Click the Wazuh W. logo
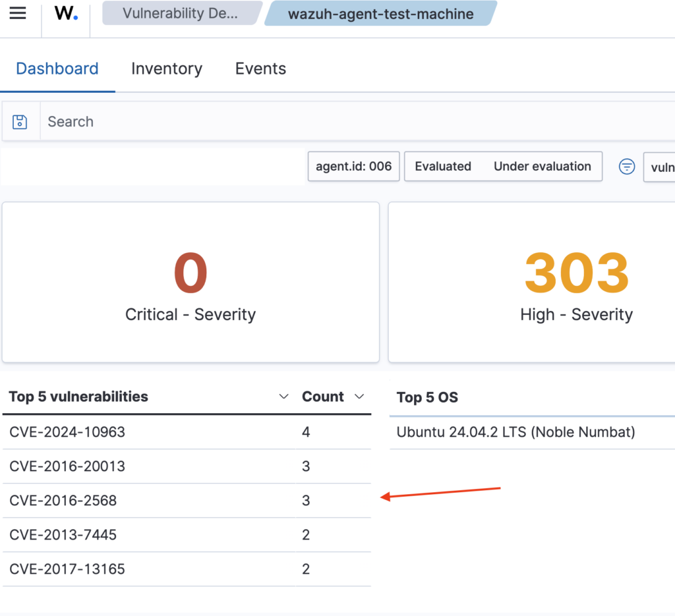This screenshot has height=616, width=675. point(67,13)
